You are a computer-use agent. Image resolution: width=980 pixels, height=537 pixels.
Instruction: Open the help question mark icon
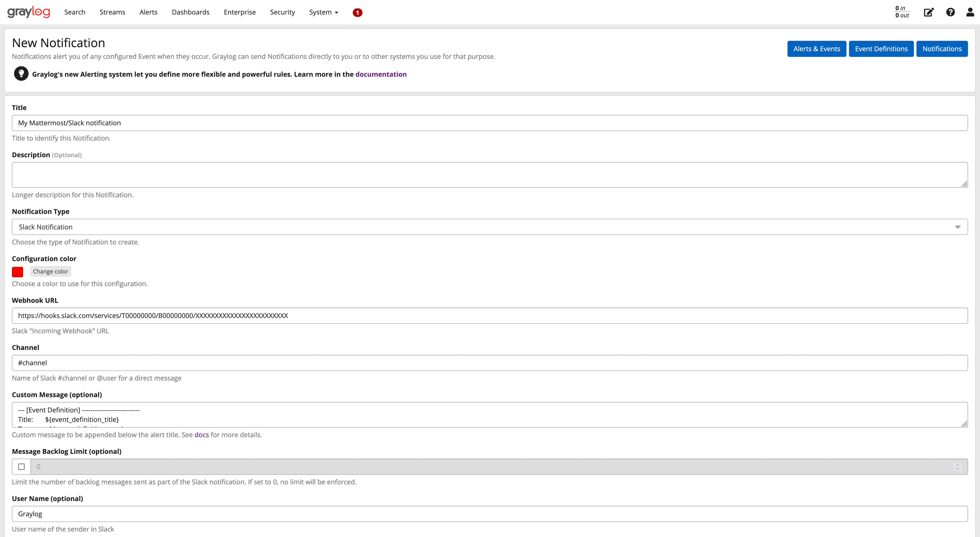click(950, 12)
